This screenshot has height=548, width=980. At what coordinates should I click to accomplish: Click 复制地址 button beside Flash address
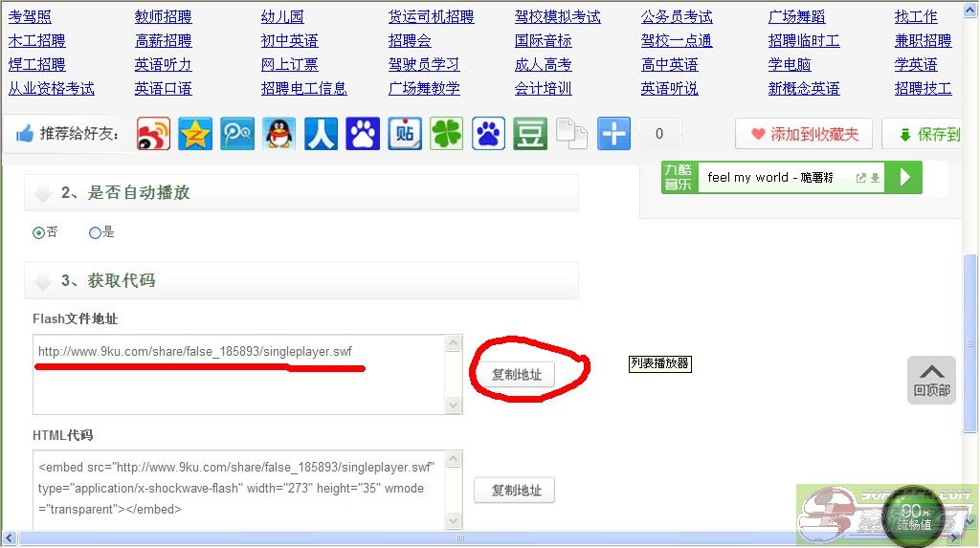point(516,375)
